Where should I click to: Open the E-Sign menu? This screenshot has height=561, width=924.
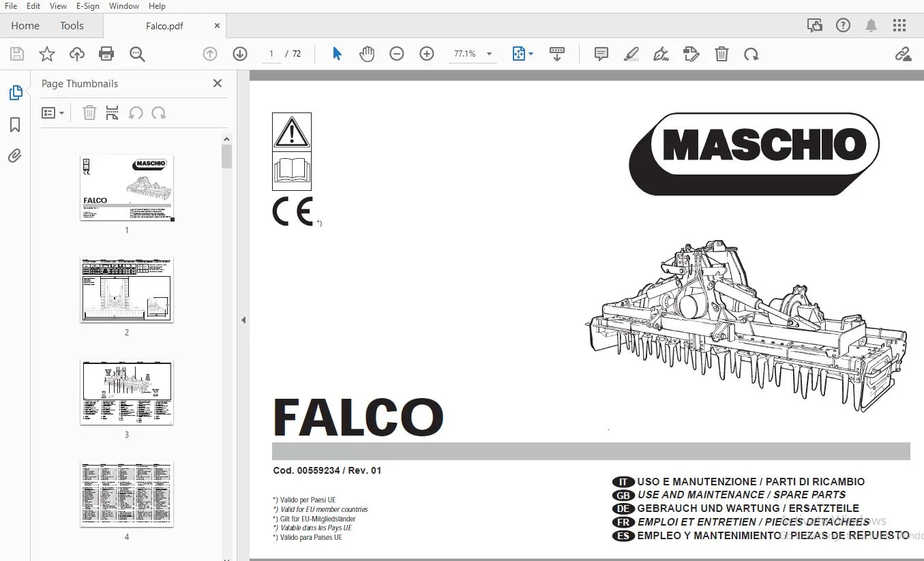pos(88,6)
